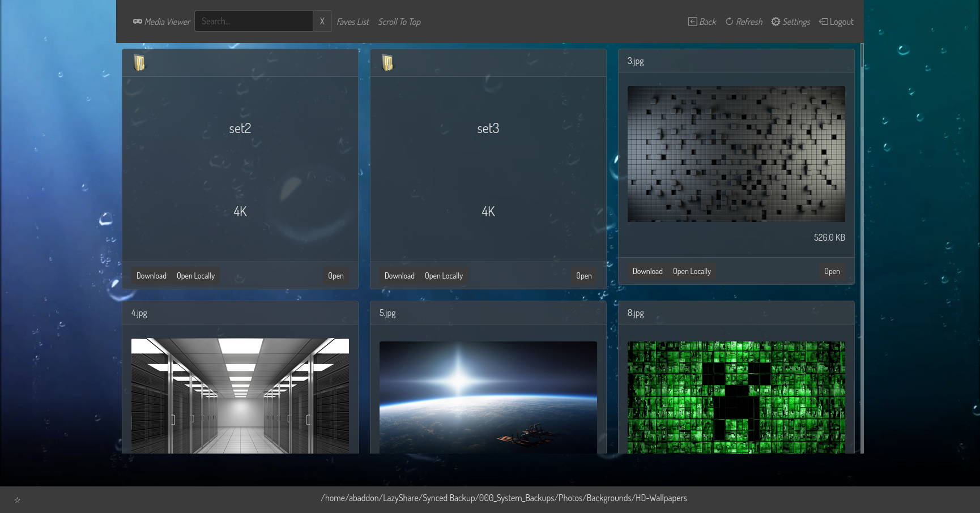
Task: Click the 3.jpg gray cubes thumbnail
Action: (736, 154)
